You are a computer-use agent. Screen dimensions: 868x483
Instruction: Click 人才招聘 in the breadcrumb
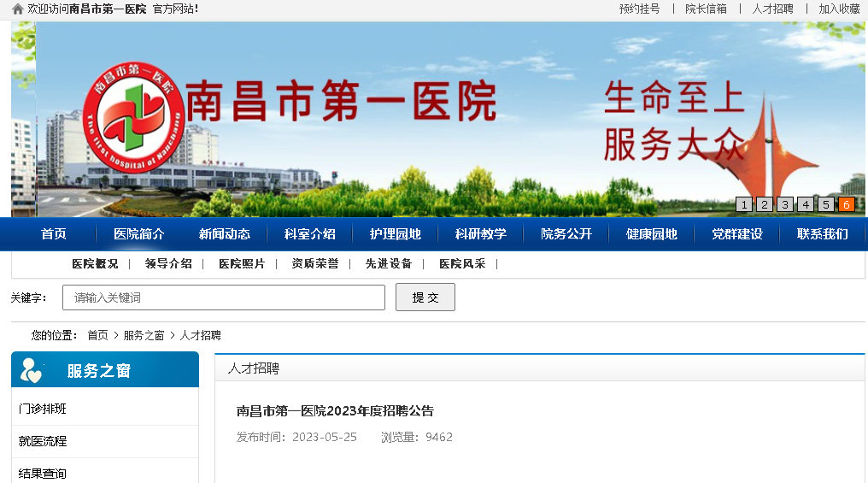[x=201, y=335]
